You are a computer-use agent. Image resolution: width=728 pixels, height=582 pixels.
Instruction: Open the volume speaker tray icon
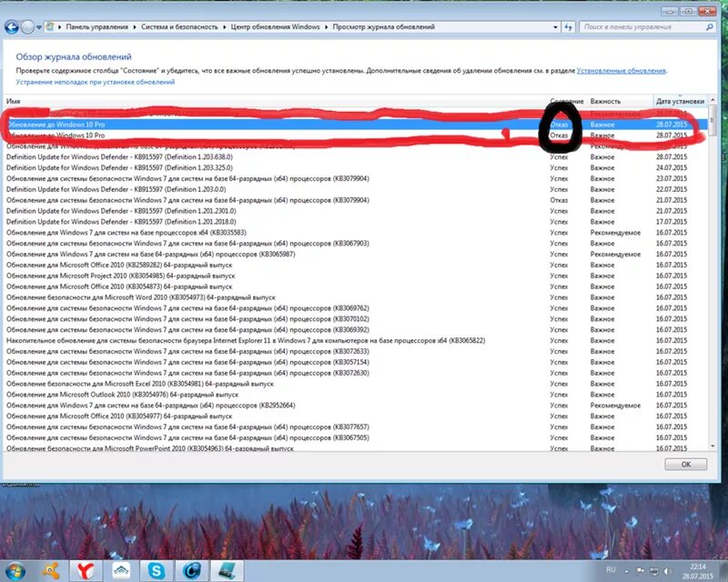[668, 571]
